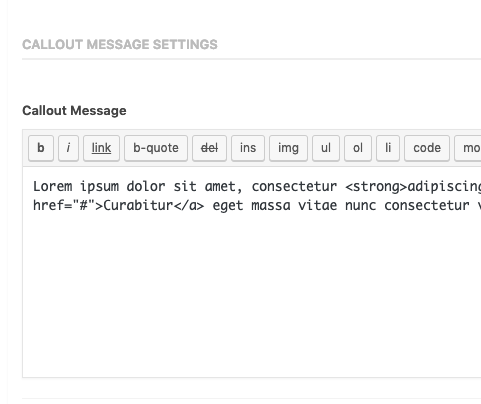Click the Callout Message Settings heading

[x=120, y=44]
